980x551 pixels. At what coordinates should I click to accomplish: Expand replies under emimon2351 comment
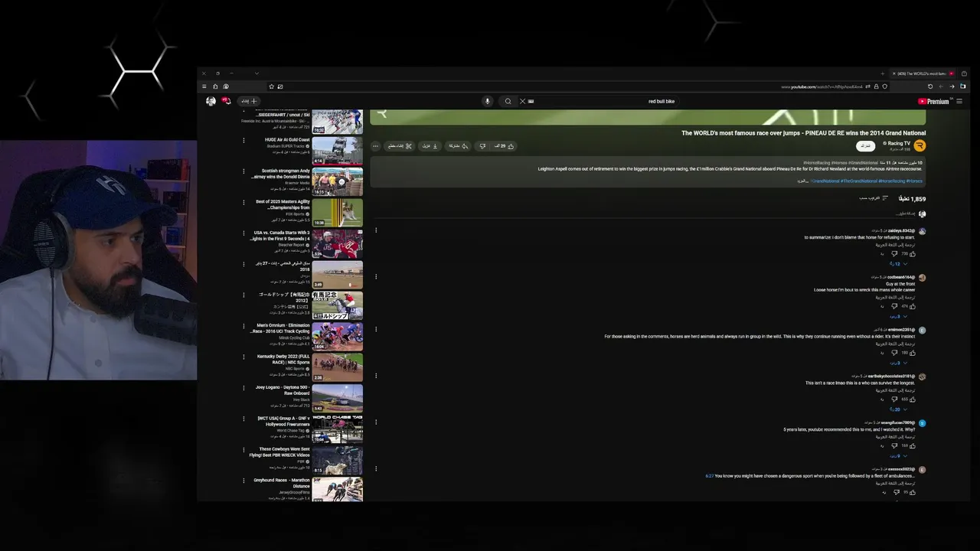(x=897, y=363)
